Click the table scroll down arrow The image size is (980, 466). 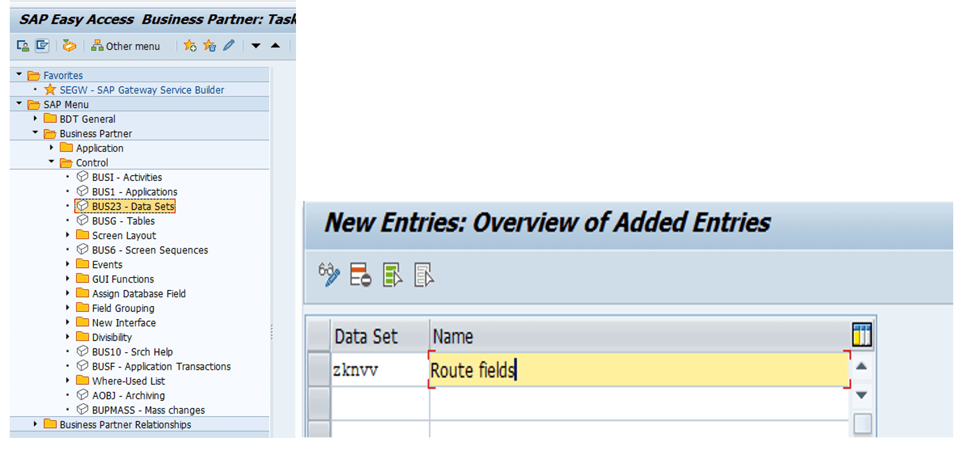click(x=861, y=395)
